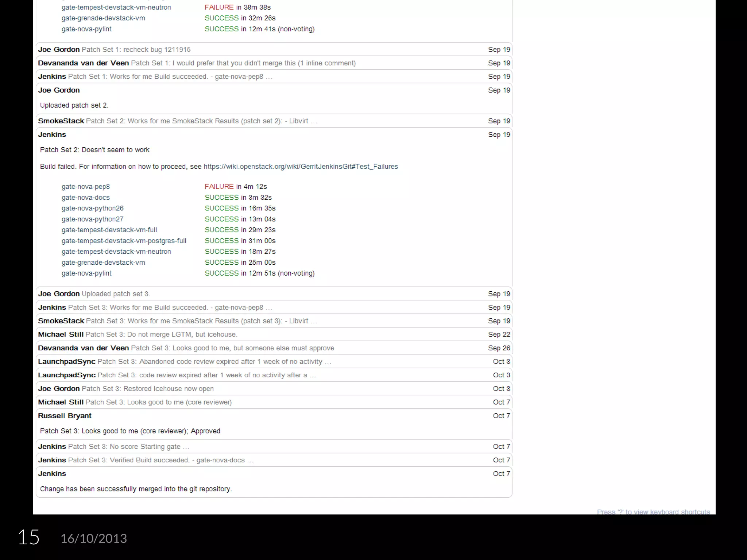Viewport: 747px width, 560px height.
Task: Open the gate-nova-docs job link
Action: tap(86, 198)
